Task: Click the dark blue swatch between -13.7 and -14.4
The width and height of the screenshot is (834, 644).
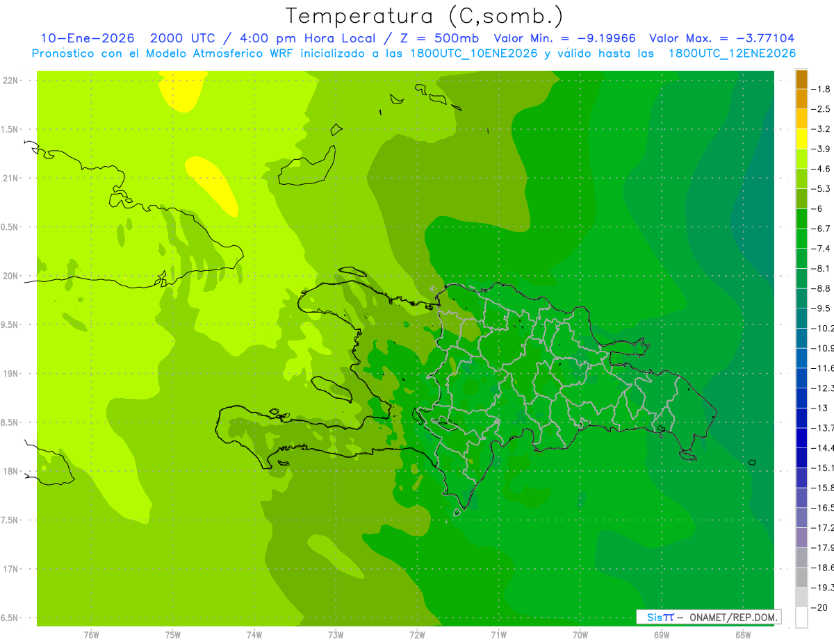Action: (801, 438)
